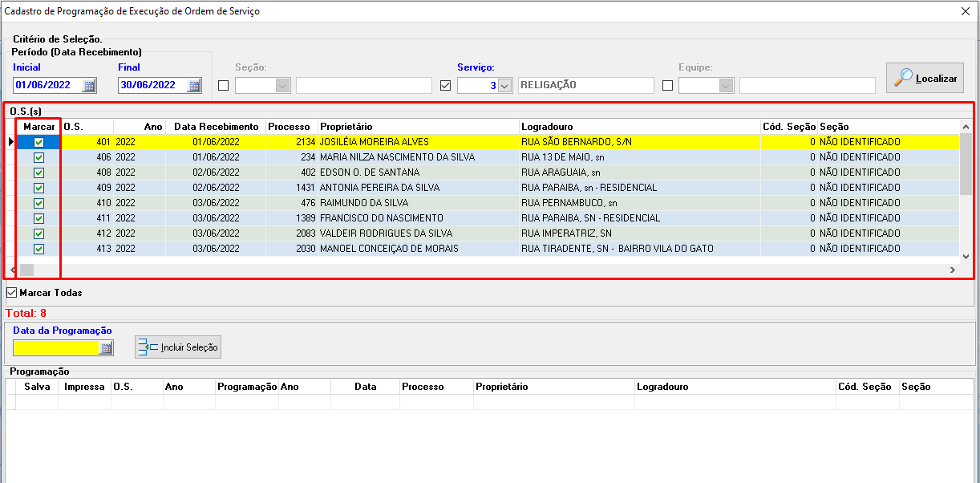Viewport: 980px width, 483px height.
Task: Open the Inicial date calendar picker
Action: point(89,85)
